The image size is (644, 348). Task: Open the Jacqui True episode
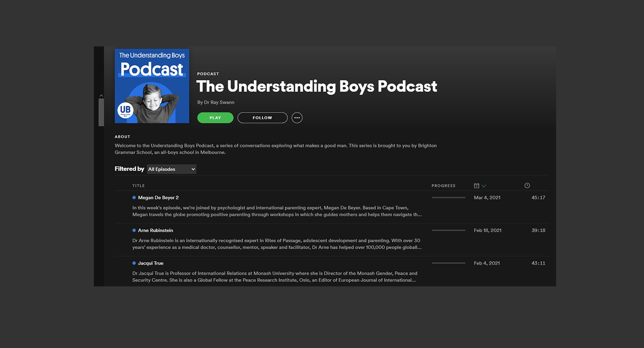(x=151, y=263)
